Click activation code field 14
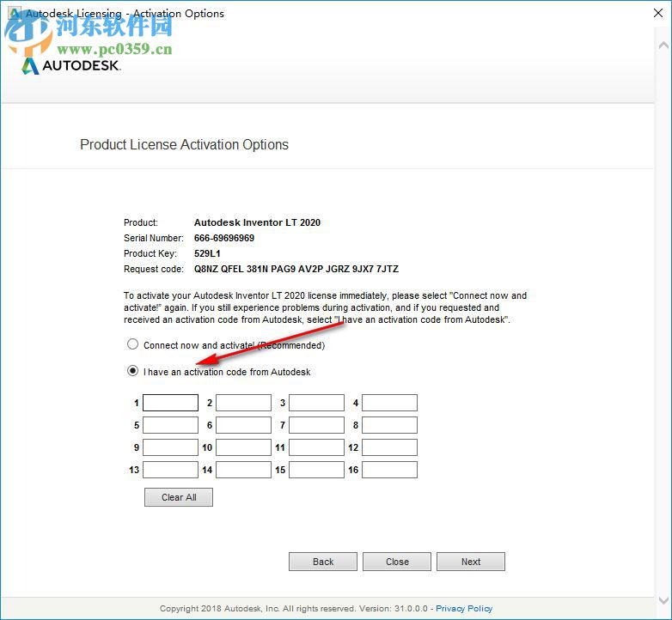672x620 pixels. click(x=243, y=470)
